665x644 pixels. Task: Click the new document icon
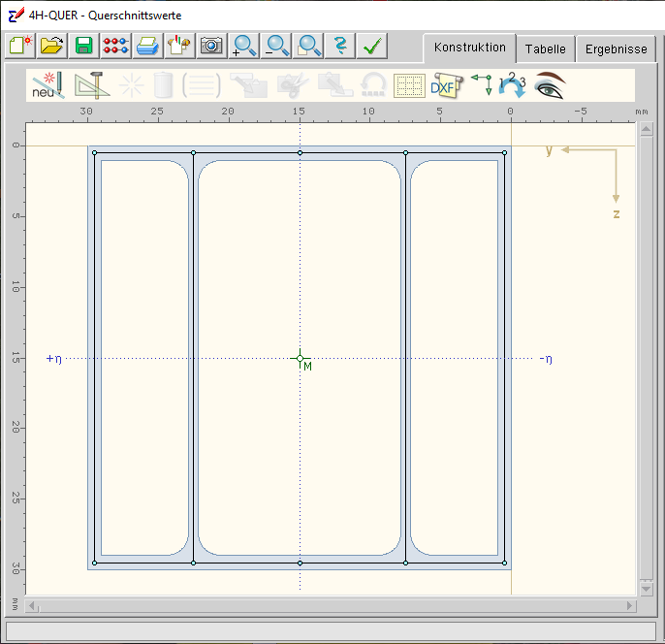20,46
